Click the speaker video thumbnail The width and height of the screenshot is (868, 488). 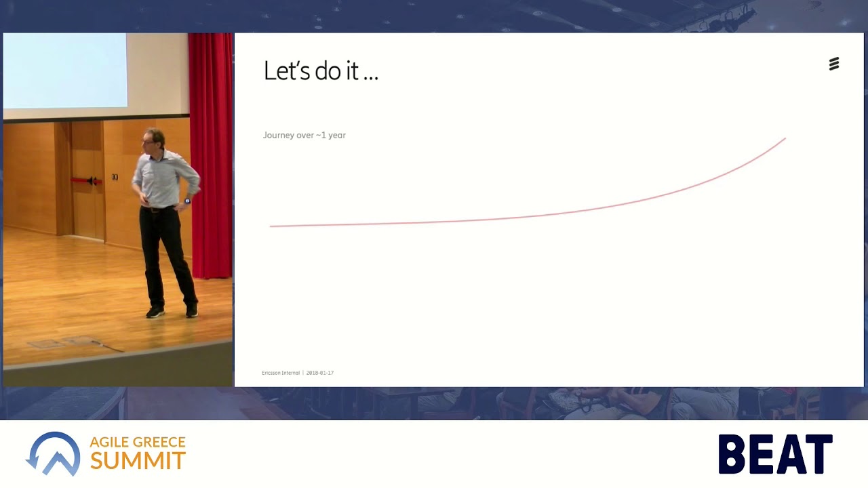pos(118,209)
